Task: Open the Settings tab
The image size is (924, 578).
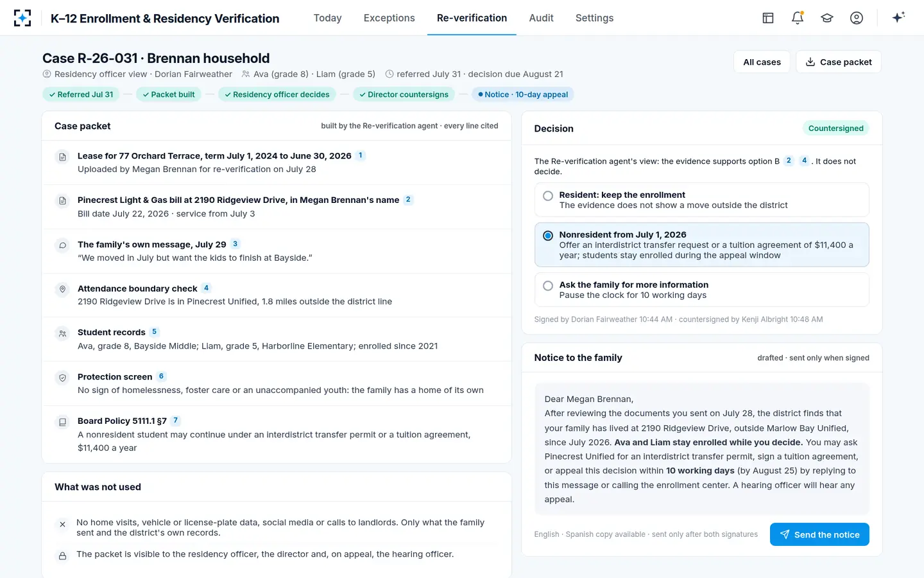Action: [x=594, y=18]
